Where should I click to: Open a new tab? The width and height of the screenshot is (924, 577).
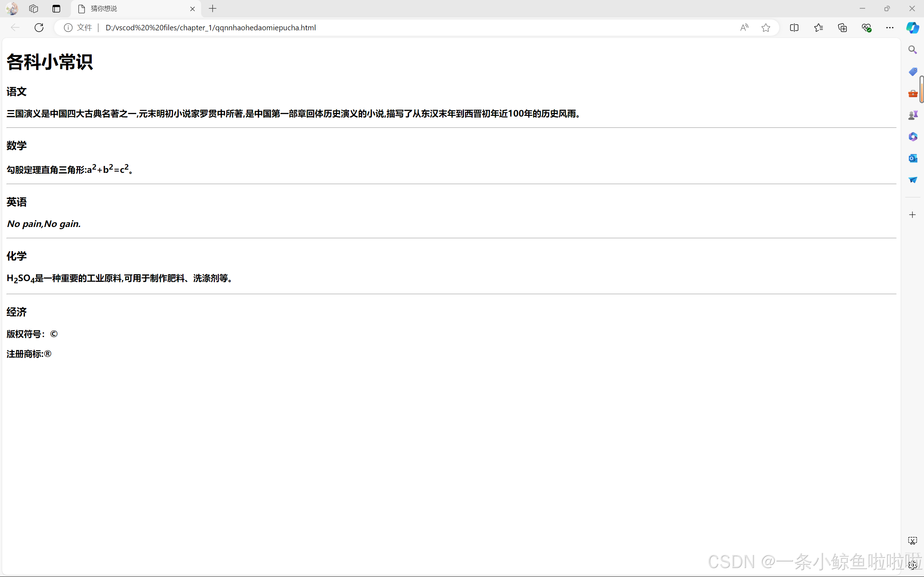pyautogui.click(x=213, y=8)
